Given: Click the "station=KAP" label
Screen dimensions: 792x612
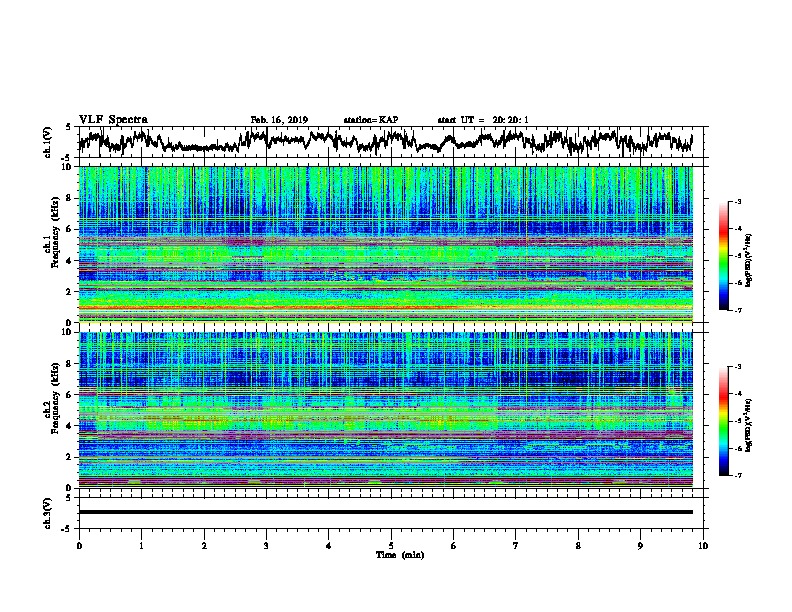Looking at the screenshot, I should [371, 120].
